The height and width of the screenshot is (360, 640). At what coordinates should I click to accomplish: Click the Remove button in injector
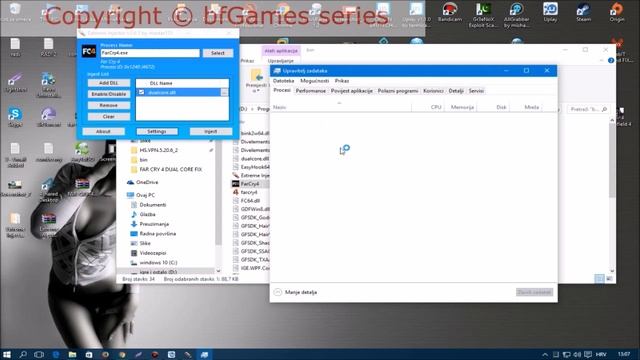tap(109, 105)
